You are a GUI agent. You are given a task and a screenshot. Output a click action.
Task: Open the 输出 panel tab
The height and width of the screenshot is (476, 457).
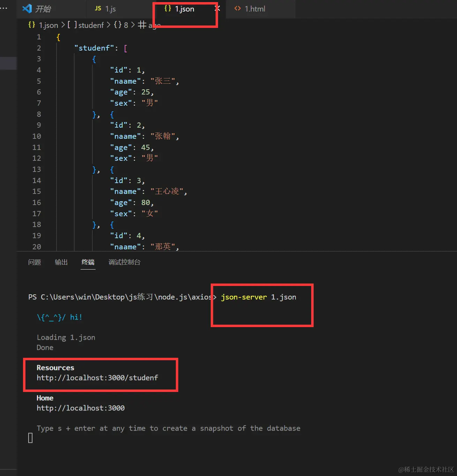(x=61, y=262)
